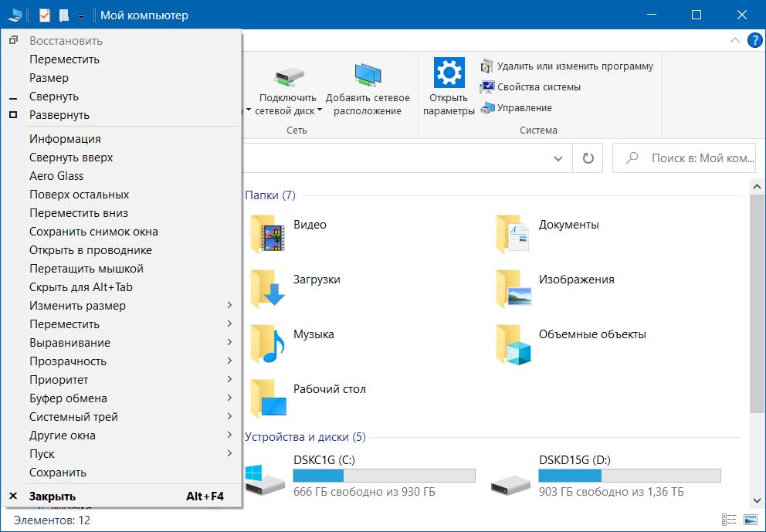Open the Музыка folder icon
The width and height of the screenshot is (766, 532).
[268, 344]
